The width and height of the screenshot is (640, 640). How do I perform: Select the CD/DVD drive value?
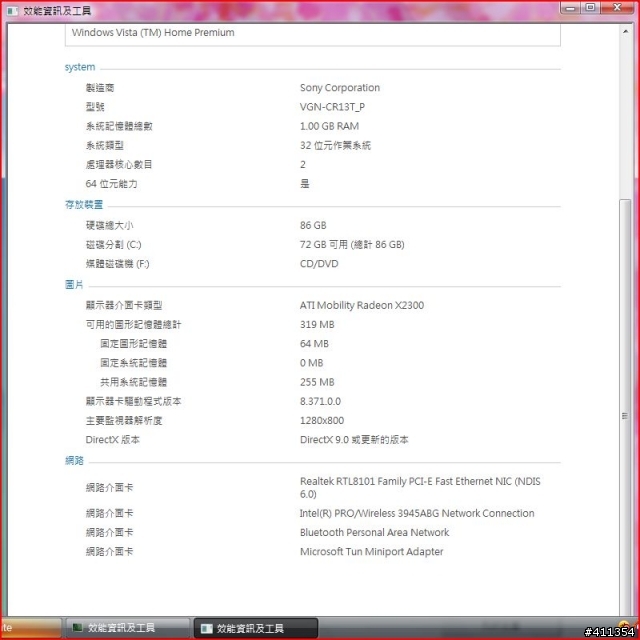[319, 264]
